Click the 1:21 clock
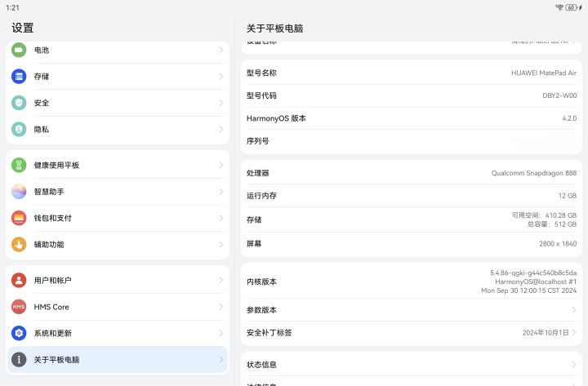The height and width of the screenshot is (386, 588). [12, 7]
